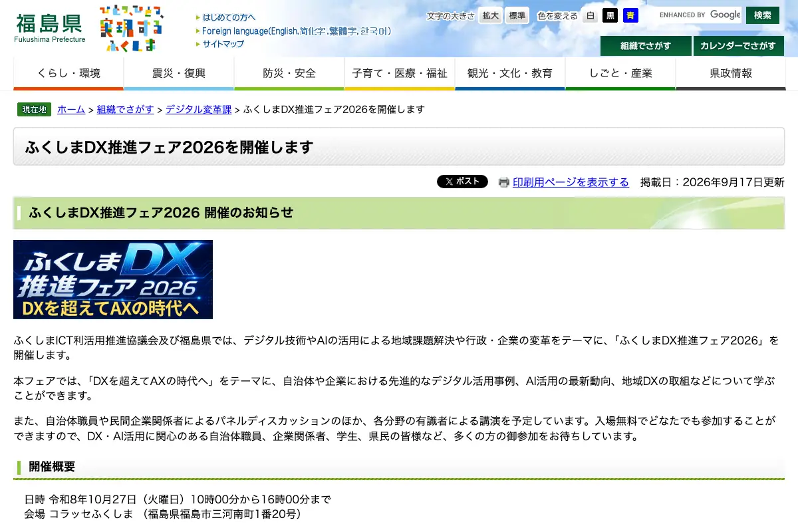The height and width of the screenshot is (532, 798).
Task: Select white 白 color scheme
Action: 590,15
